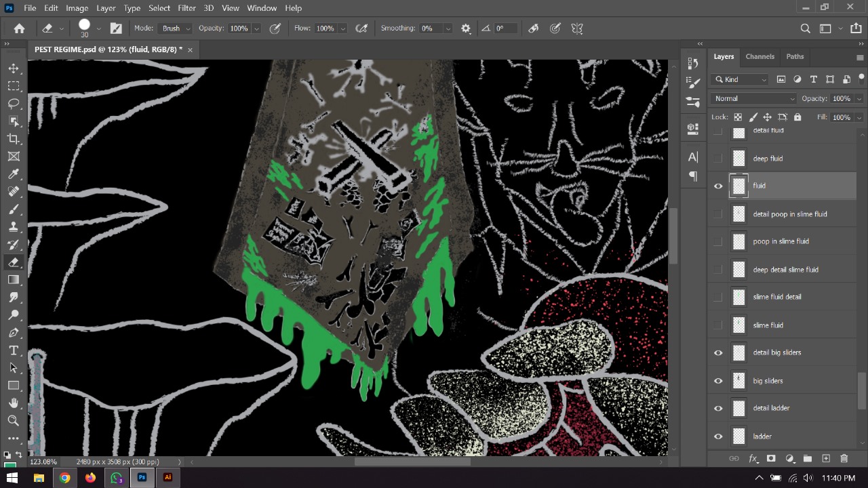Select the Hand tool
This screenshot has width=868, height=488.
tap(14, 403)
